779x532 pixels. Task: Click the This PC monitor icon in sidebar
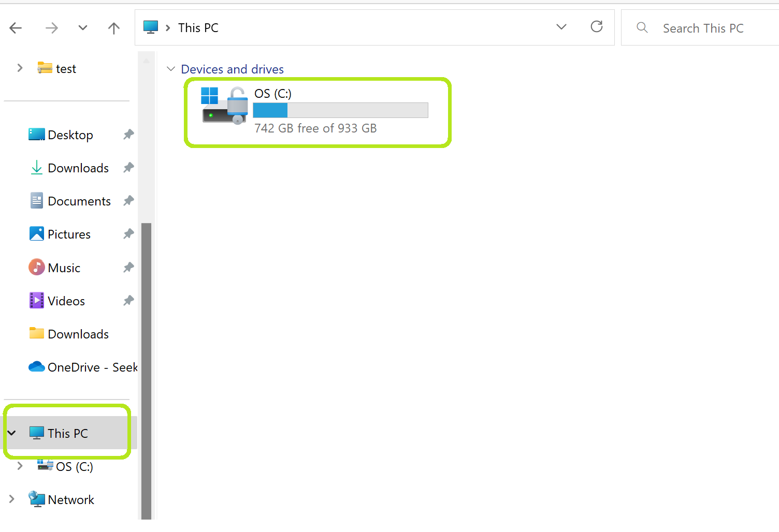(37, 433)
